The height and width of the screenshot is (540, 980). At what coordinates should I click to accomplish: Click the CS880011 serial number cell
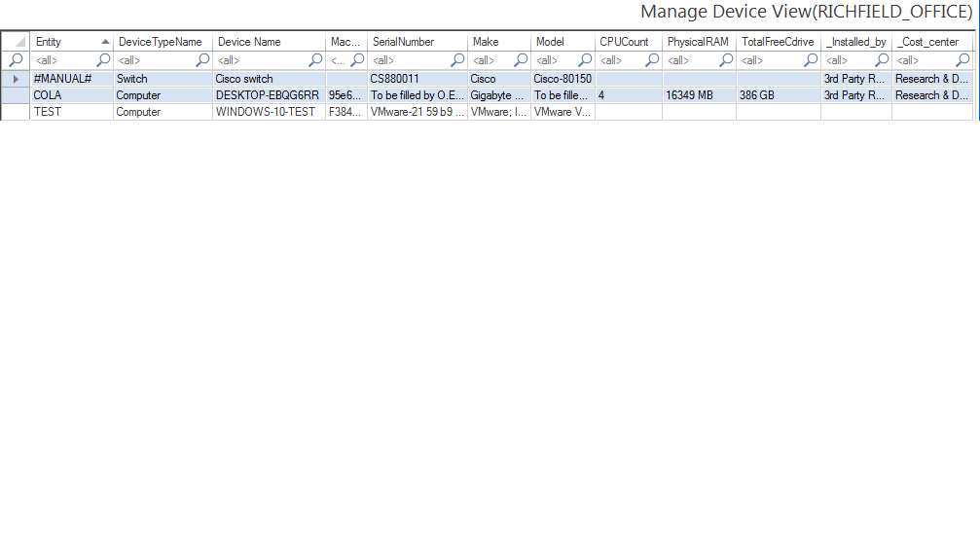pos(394,79)
